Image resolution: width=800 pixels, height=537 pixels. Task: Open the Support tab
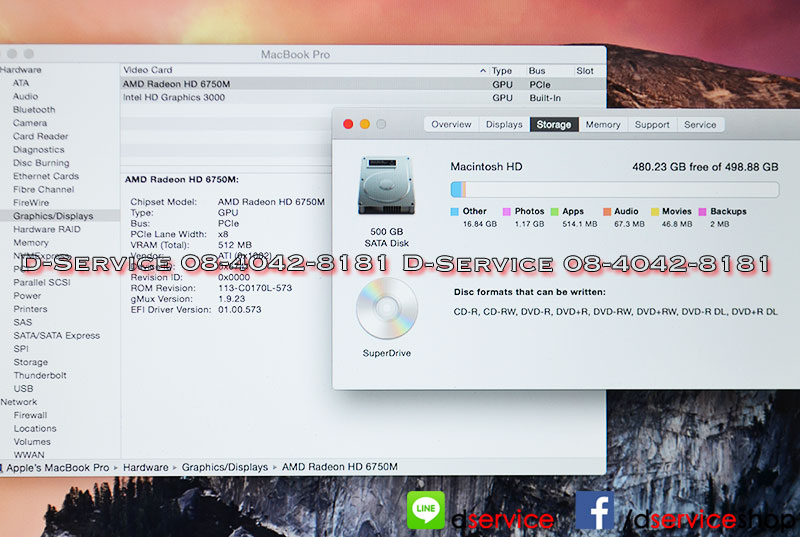[652, 124]
